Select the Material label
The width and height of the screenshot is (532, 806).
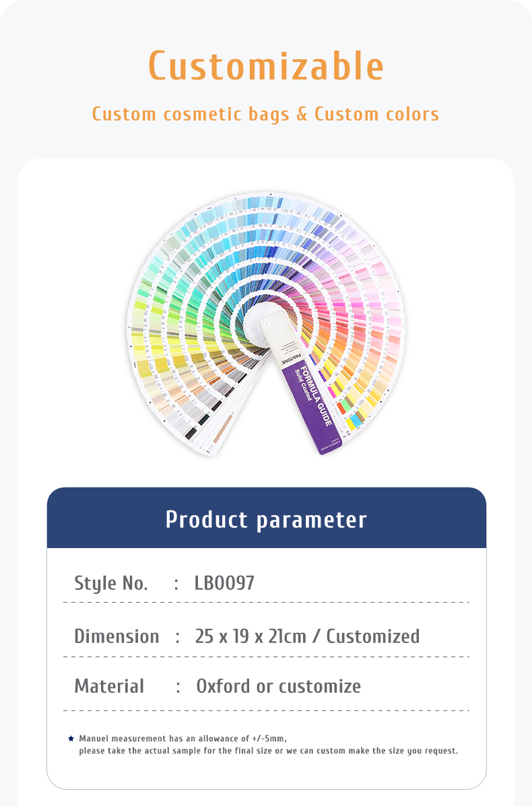click(110, 686)
